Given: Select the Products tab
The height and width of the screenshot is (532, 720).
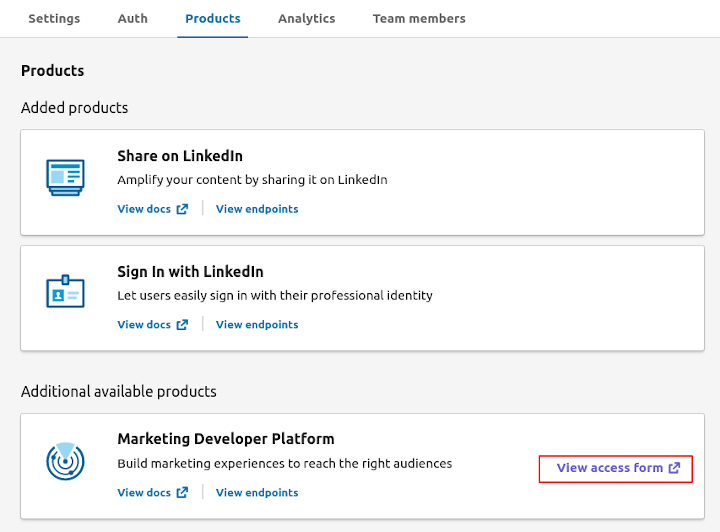Looking at the screenshot, I should pyautogui.click(x=213, y=19).
